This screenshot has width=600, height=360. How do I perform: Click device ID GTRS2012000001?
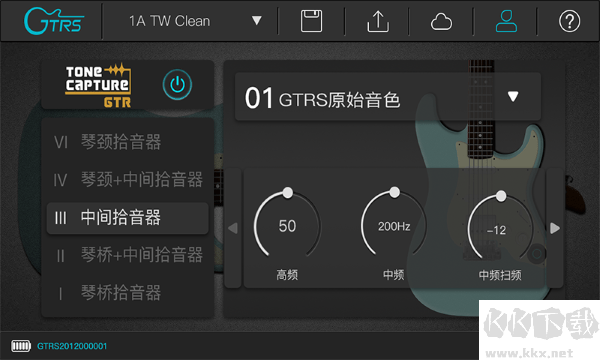click(x=72, y=346)
